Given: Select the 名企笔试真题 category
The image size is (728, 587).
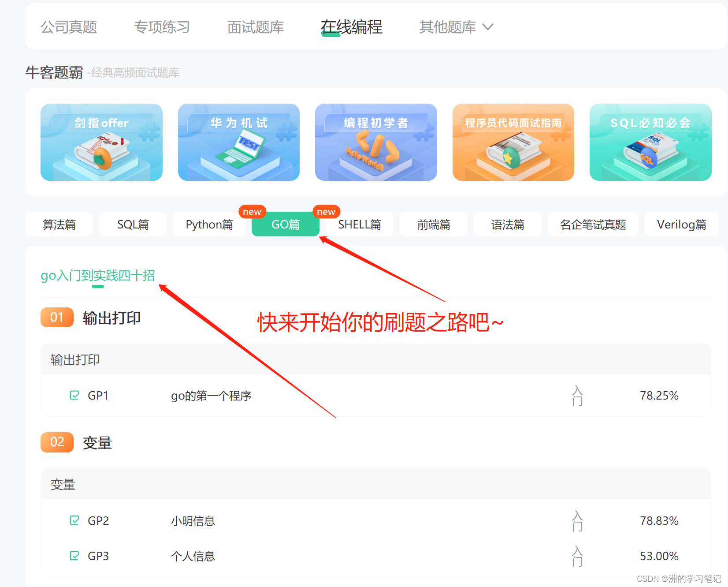Looking at the screenshot, I should 593,224.
